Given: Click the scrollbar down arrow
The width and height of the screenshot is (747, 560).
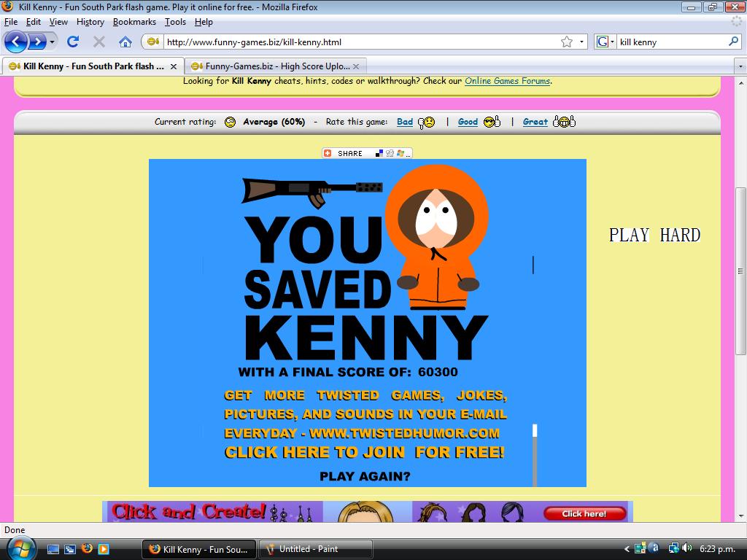Looking at the screenshot, I should point(740,516).
